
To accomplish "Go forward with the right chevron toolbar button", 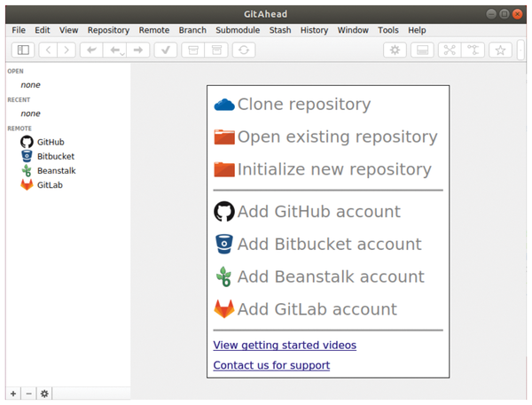I will 66,51.
